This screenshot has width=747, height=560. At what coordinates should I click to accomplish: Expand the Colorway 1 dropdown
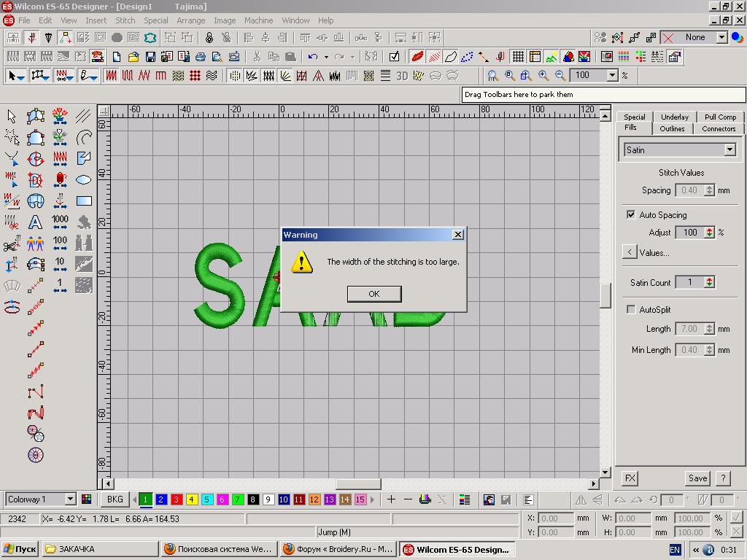[70, 499]
